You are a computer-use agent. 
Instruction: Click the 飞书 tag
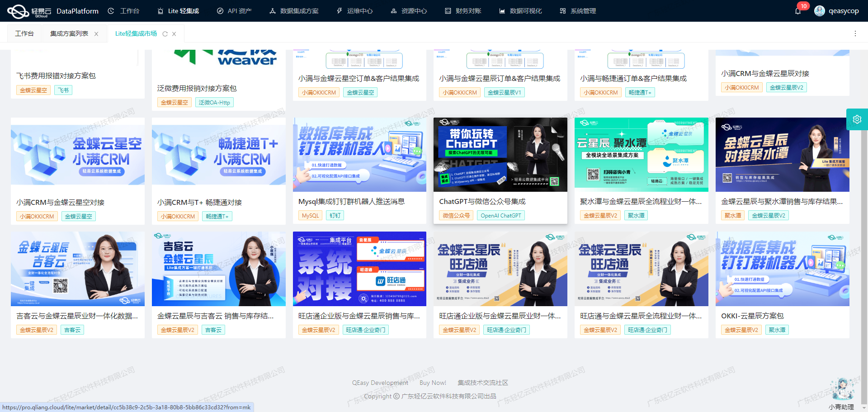(x=64, y=90)
